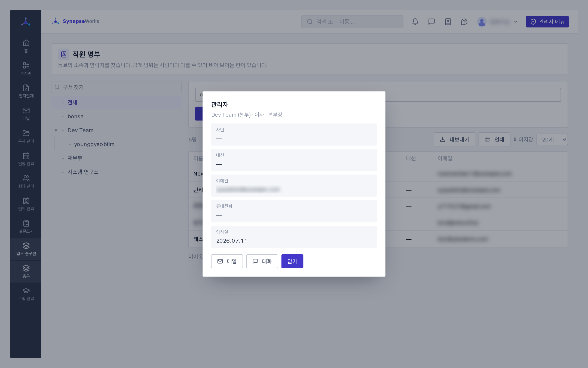Screen dimensions: 588x368
Task: Click 메일 button in the dialog
Action: click(227, 261)
